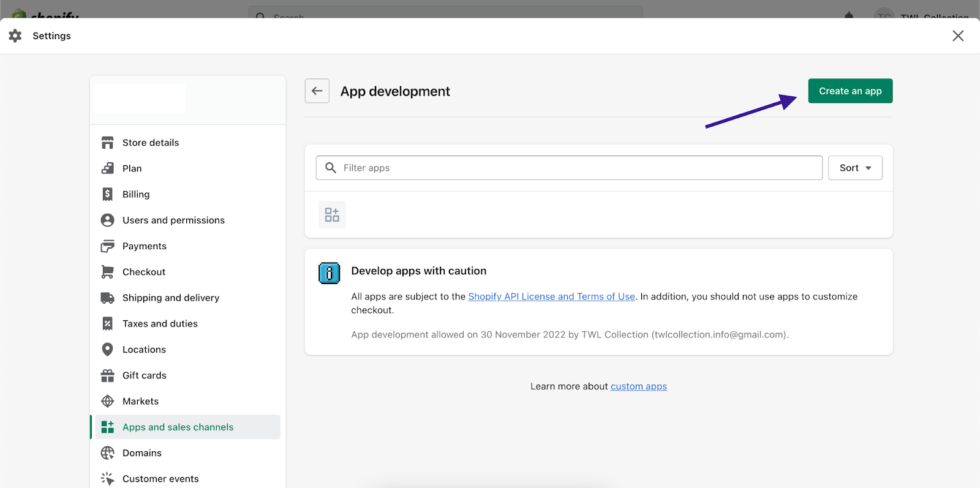Image resolution: width=980 pixels, height=488 pixels.
Task: Click the Shipping and delivery truck icon
Action: pos(107,298)
